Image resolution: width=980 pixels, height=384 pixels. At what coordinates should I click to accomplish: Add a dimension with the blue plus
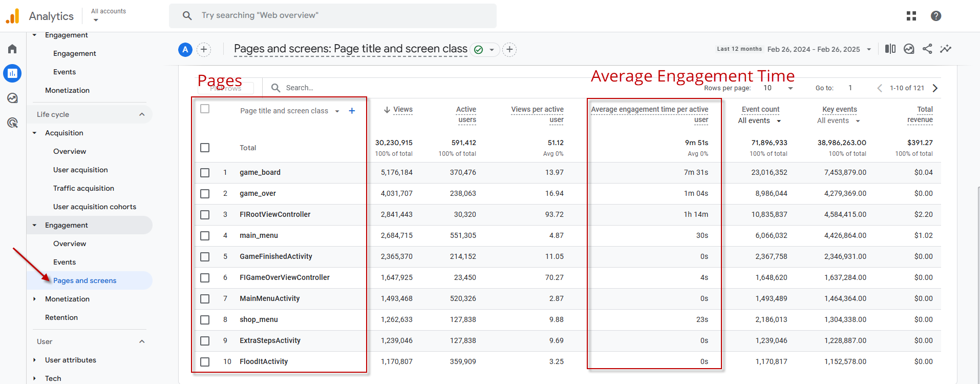(352, 111)
